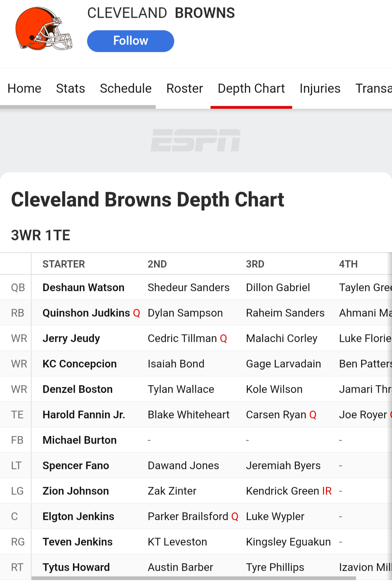Open Tytus Howard's player page
Image resolution: width=392 pixels, height=585 pixels.
click(x=76, y=567)
